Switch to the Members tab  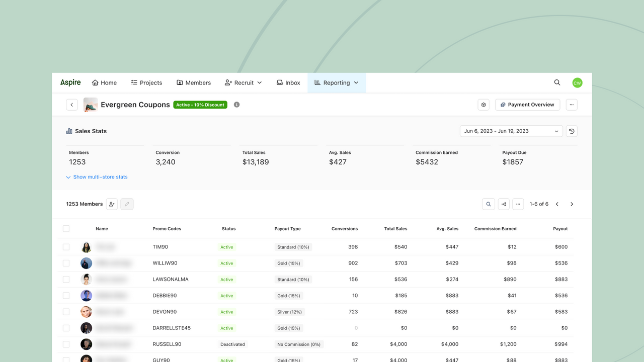click(194, 82)
